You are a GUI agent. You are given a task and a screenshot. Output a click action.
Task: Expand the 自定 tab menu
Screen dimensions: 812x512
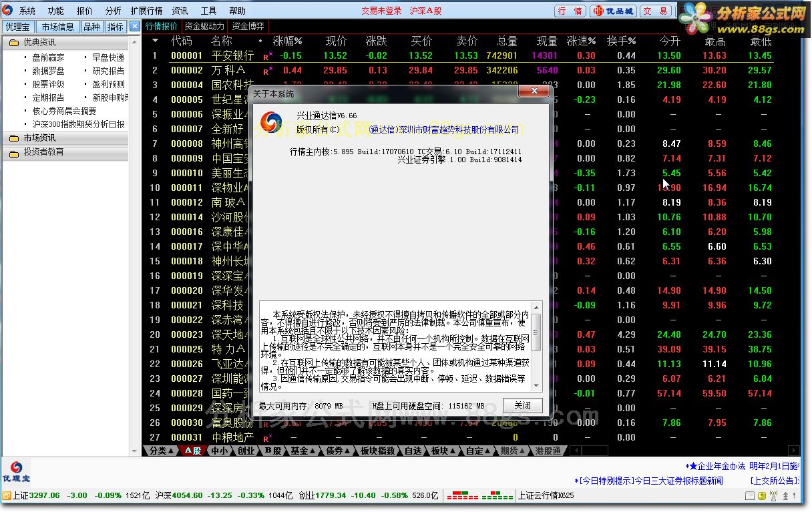tap(478, 451)
